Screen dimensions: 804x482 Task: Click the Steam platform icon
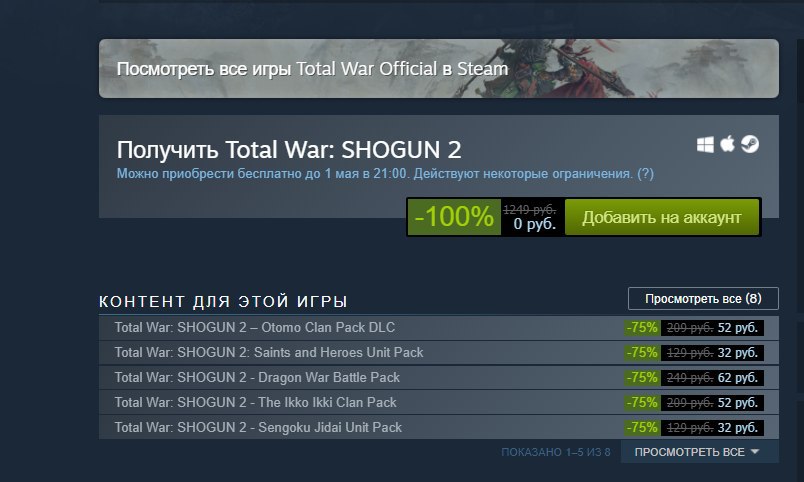point(750,144)
